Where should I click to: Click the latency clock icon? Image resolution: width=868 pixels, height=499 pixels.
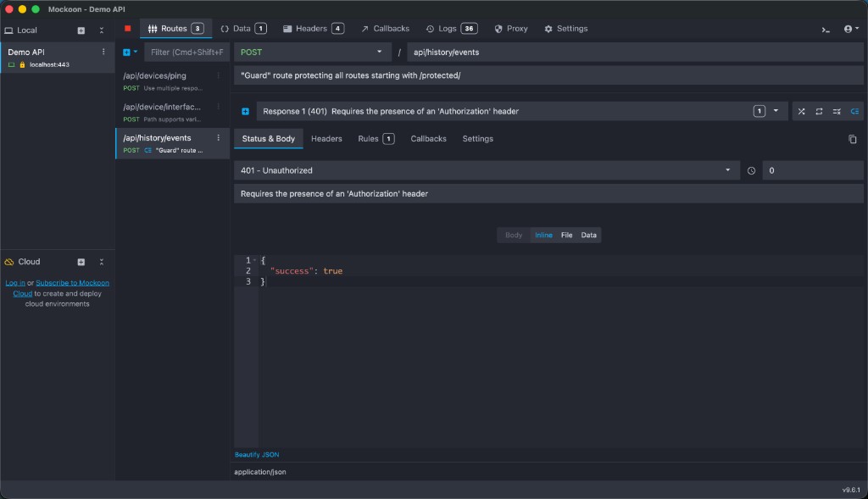[751, 170]
